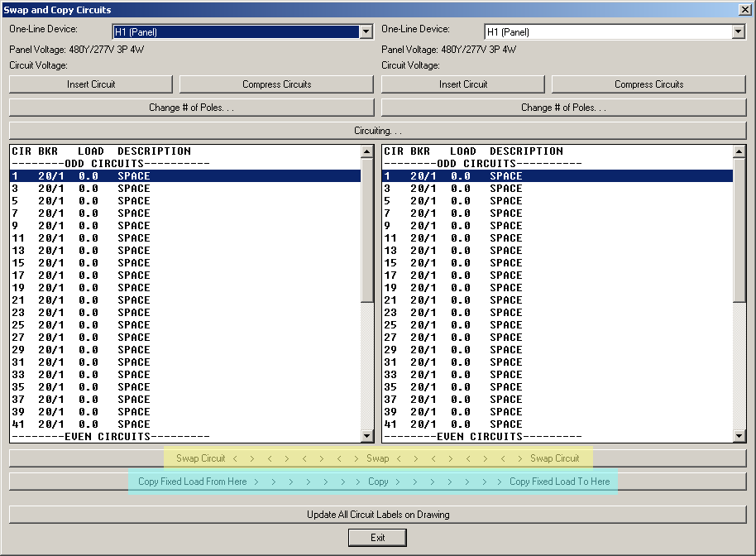Select circuit 7 in the right list
Viewport: 756px width, 556px height.
pos(557,213)
